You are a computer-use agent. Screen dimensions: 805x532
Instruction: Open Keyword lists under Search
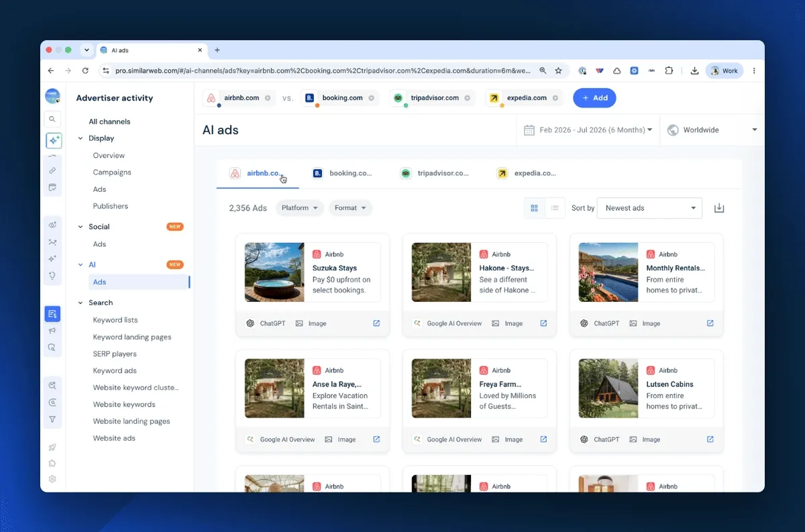115,320
